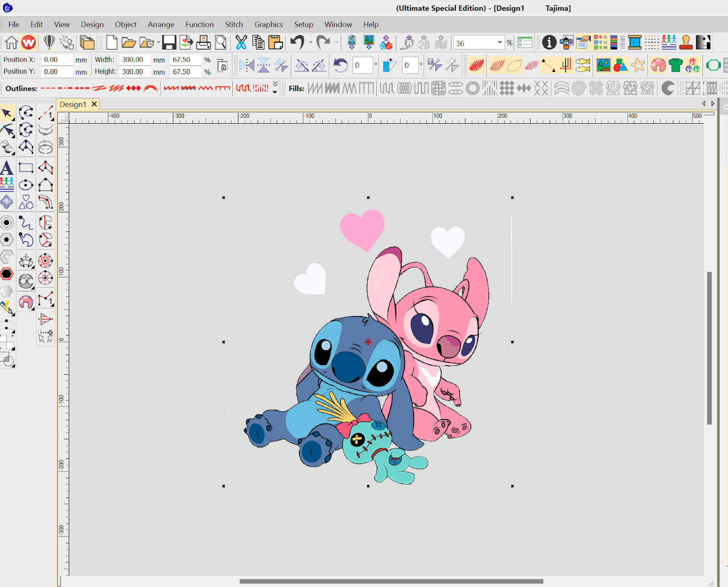The width and height of the screenshot is (728, 587).
Task: Open the Stitch menu
Action: pos(234,25)
